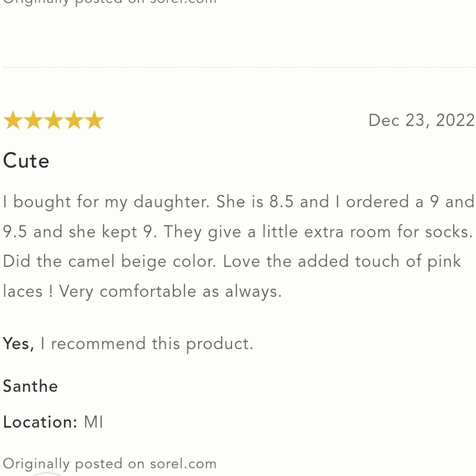Image resolution: width=476 pixels, height=476 pixels.
Task: Click the cut-off "Originally posted" text at top edge
Action: 109,2
